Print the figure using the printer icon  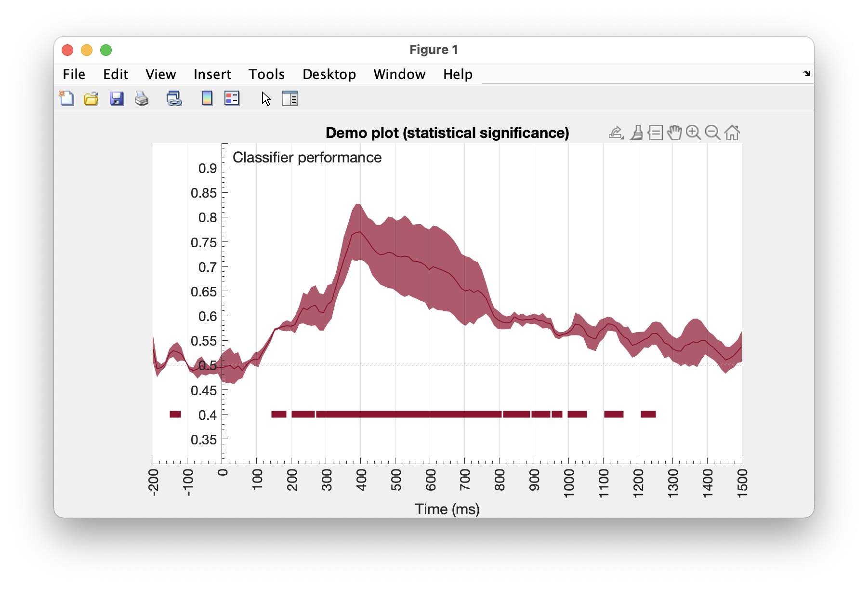[x=142, y=98]
